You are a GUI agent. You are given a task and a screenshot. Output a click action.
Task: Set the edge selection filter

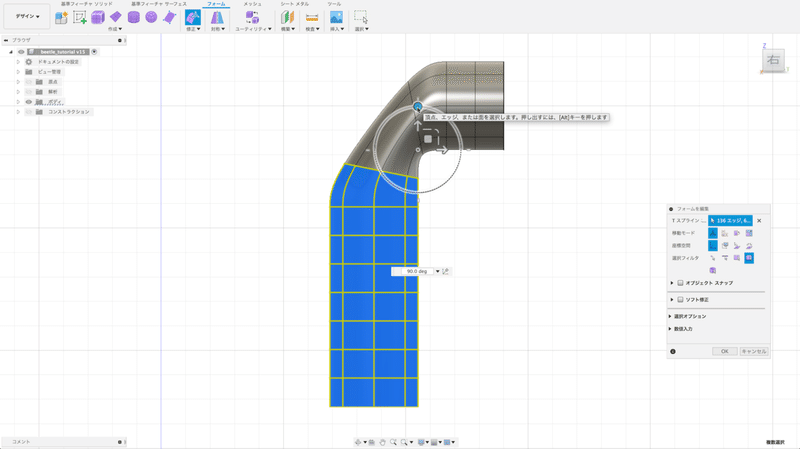tap(725, 258)
